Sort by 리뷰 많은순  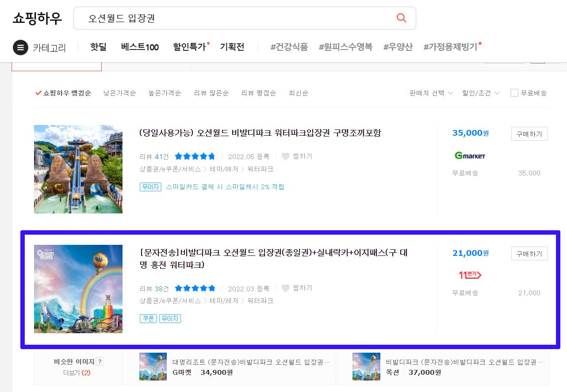pos(211,93)
